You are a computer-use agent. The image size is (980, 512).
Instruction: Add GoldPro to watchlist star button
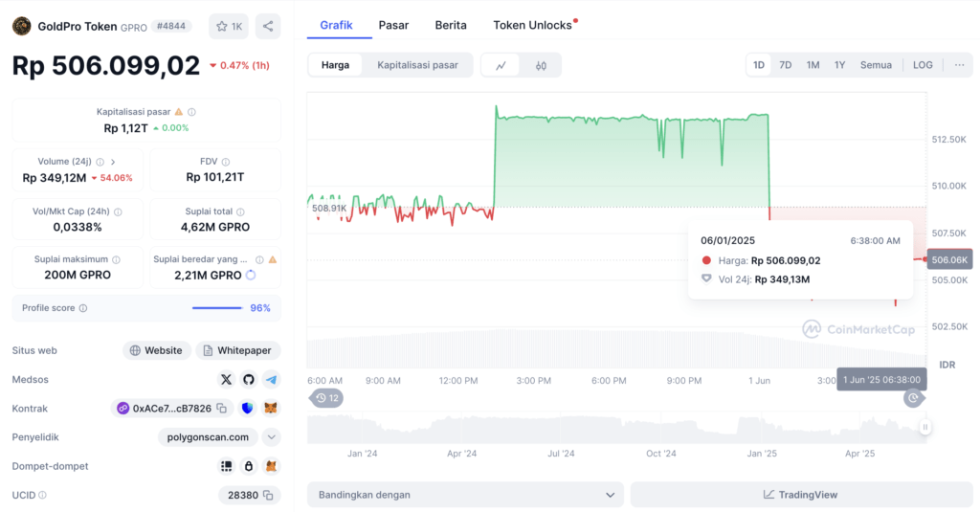[x=229, y=26]
